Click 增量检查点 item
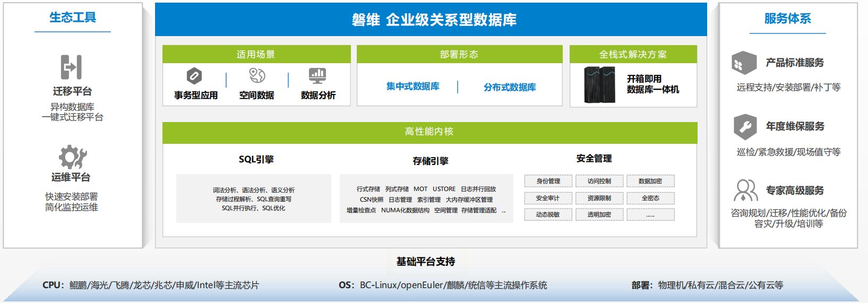Screen dimensions: 868x303 pyautogui.click(x=361, y=210)
